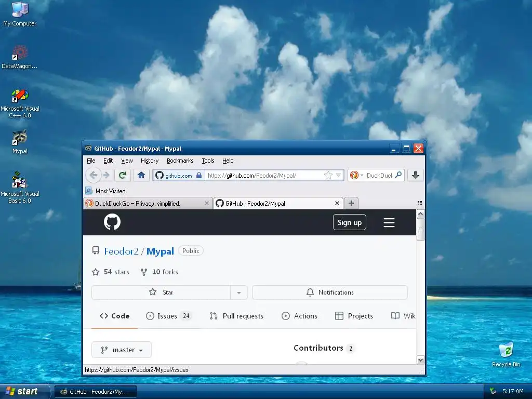This screenshot has width=532, height=399.
Task: Open the History menu
Action: [x=150, y=161]
